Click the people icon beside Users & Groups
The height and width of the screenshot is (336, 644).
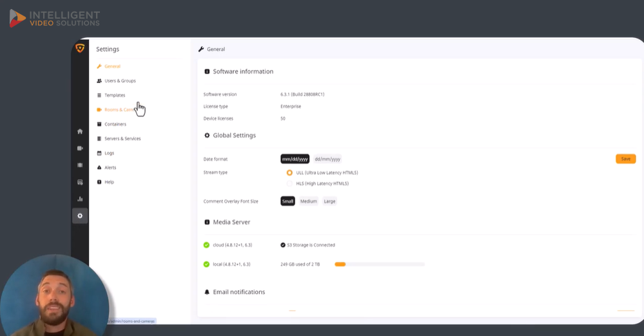tap(99, 81)
